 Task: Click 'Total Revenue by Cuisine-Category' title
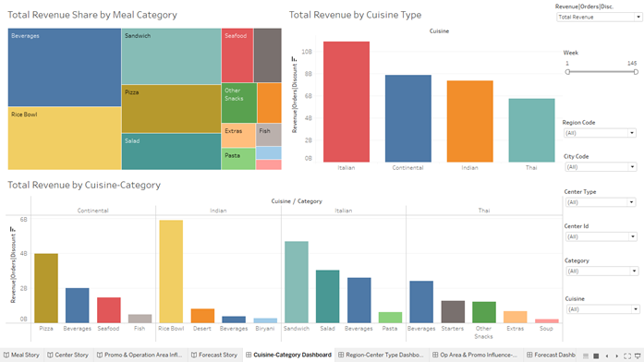pos(84,185)
